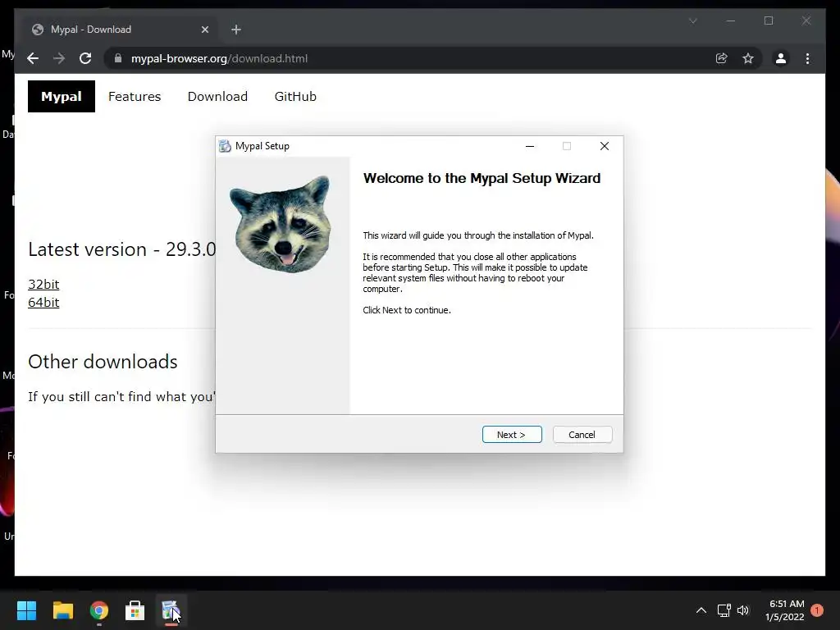Minimize the Mypal Setup dialog

530,146
